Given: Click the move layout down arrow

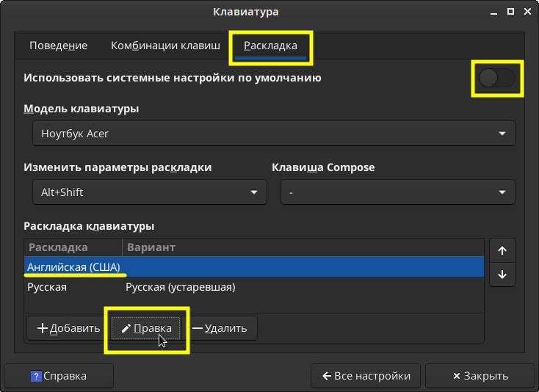Looking at the screenshot, I should [502, 275].
